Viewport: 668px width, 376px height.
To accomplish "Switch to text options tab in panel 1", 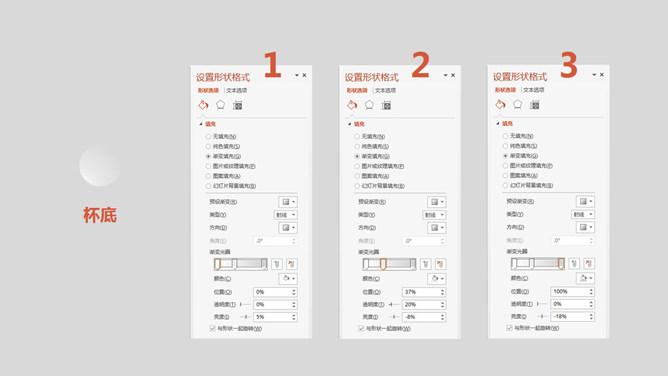I will [236, 90].
